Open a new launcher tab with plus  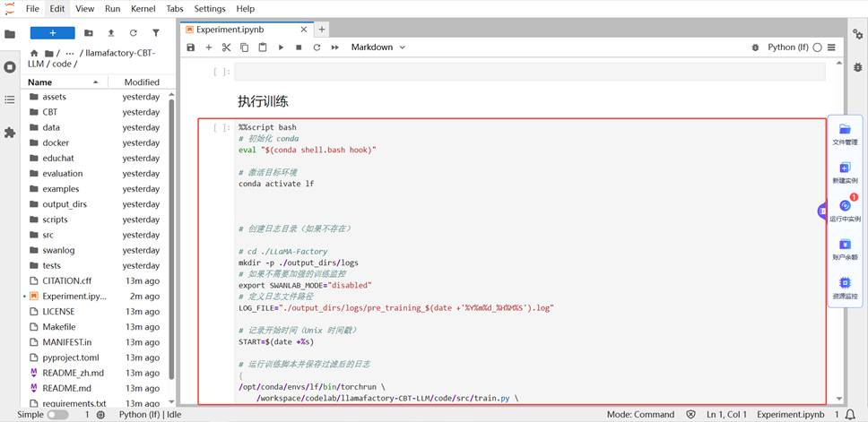pyautogui.click(x=322, y=30)
